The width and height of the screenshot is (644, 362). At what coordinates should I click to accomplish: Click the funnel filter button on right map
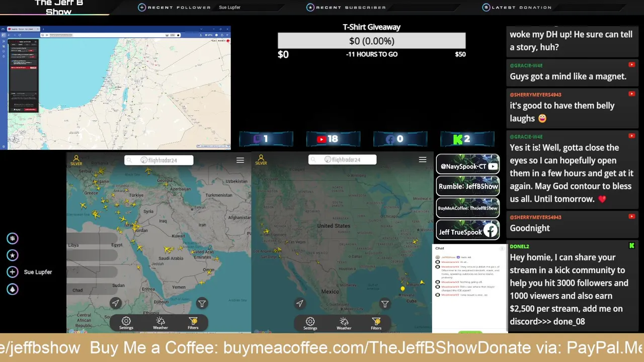[385, 304]
